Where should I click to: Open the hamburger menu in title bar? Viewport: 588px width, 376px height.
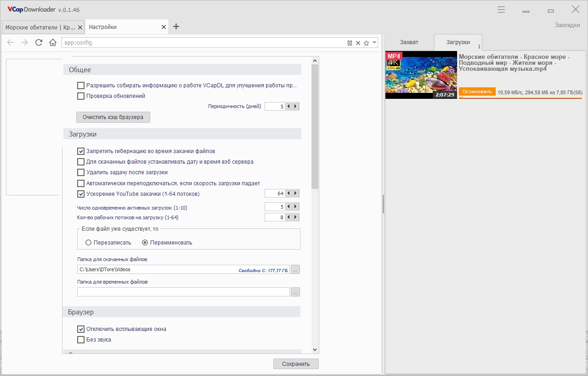[501, 10]
